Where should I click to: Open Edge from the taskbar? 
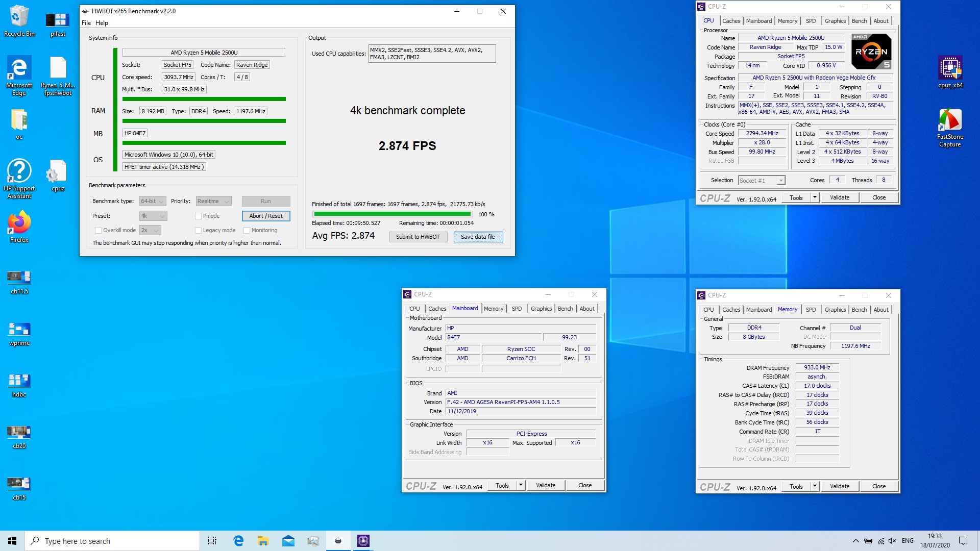point(238,541)
